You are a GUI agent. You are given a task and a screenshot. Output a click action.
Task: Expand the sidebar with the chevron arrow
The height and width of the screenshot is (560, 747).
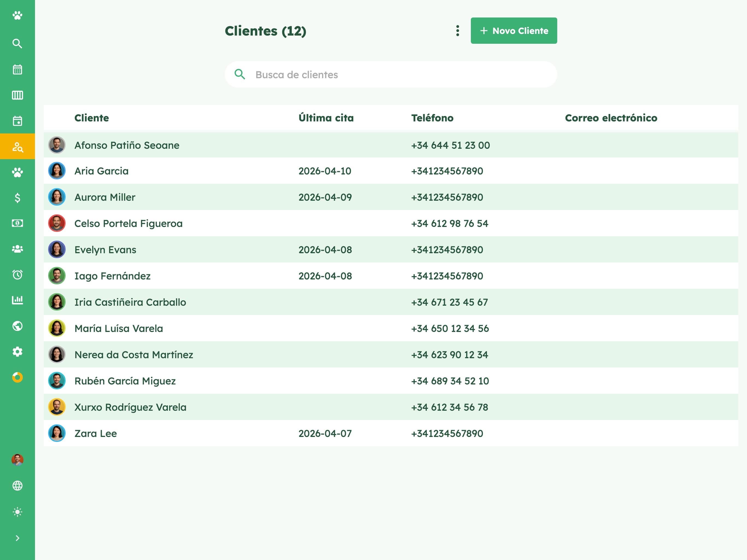(17, 538)
